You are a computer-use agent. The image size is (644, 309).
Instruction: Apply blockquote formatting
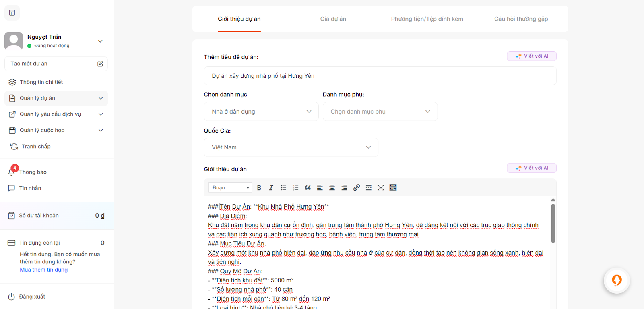(308, 188)
